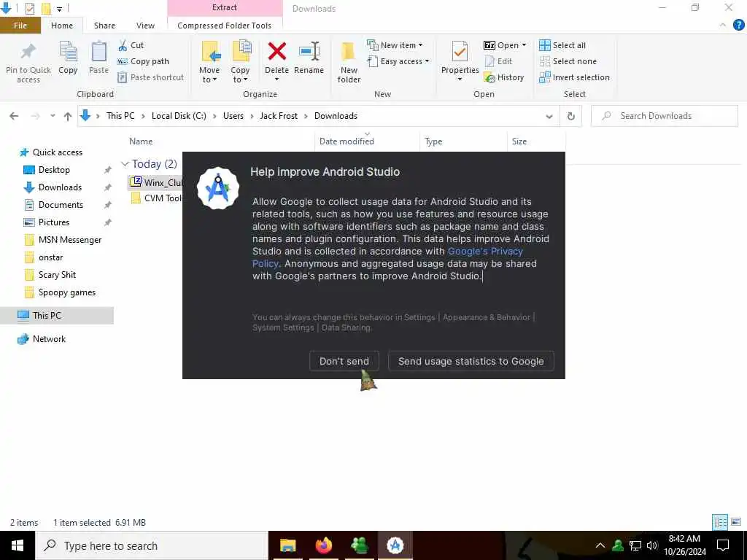Refresh the Downloads folder view
This screenshot has width=747, height=560.
point(570,116)
